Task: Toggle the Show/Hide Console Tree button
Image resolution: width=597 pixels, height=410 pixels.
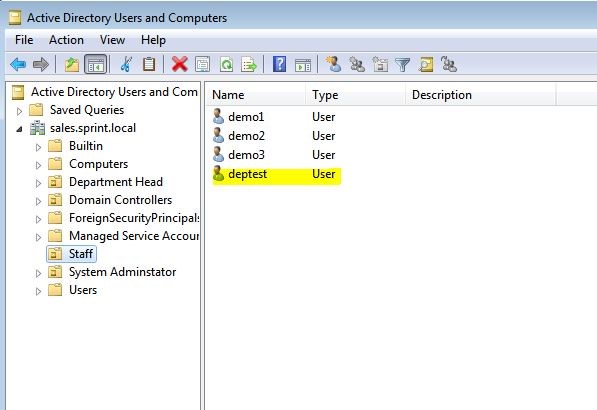Action: pos(95,64)
